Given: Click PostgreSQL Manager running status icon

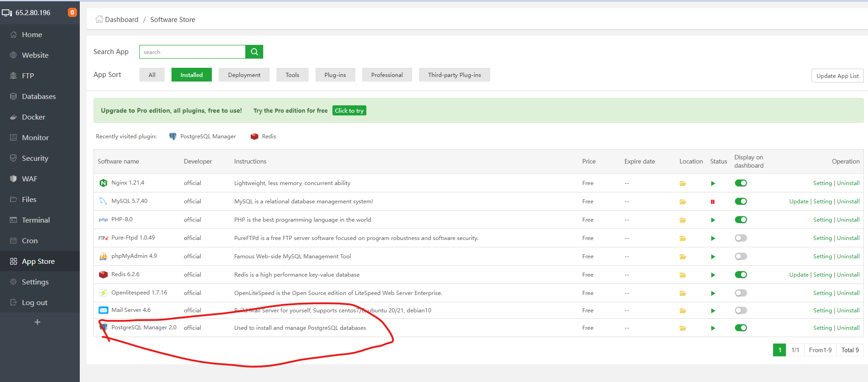Looking at the screenshot, I should (713, 328).
